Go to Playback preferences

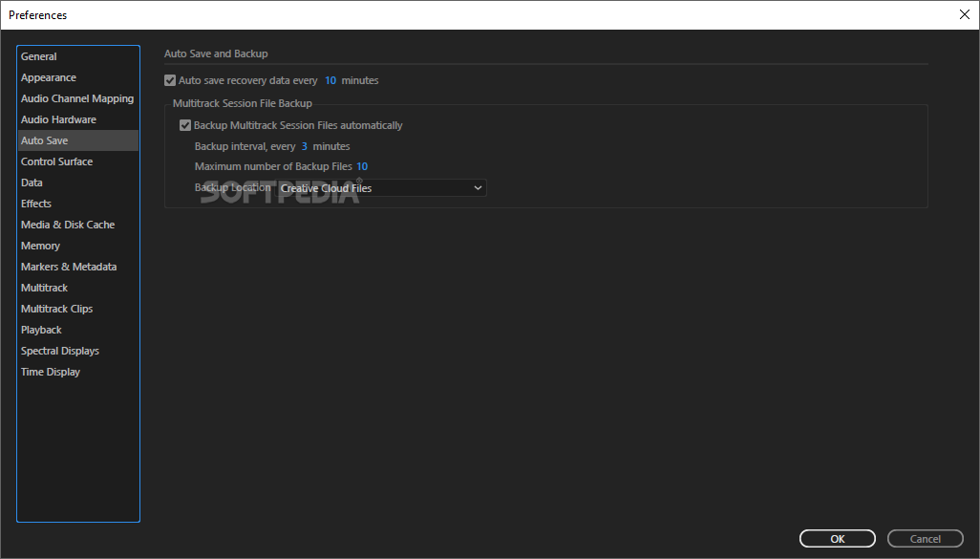click(78, 330)
